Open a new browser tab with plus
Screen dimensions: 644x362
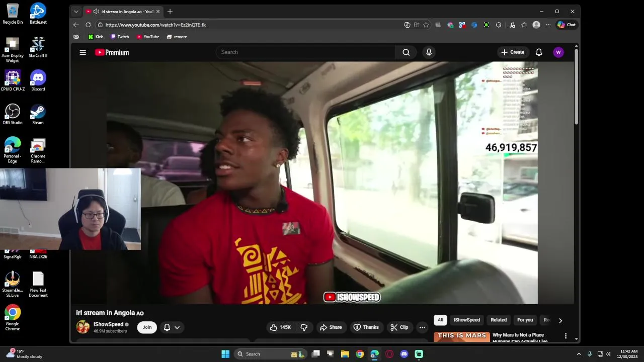(x=170, y=11)
